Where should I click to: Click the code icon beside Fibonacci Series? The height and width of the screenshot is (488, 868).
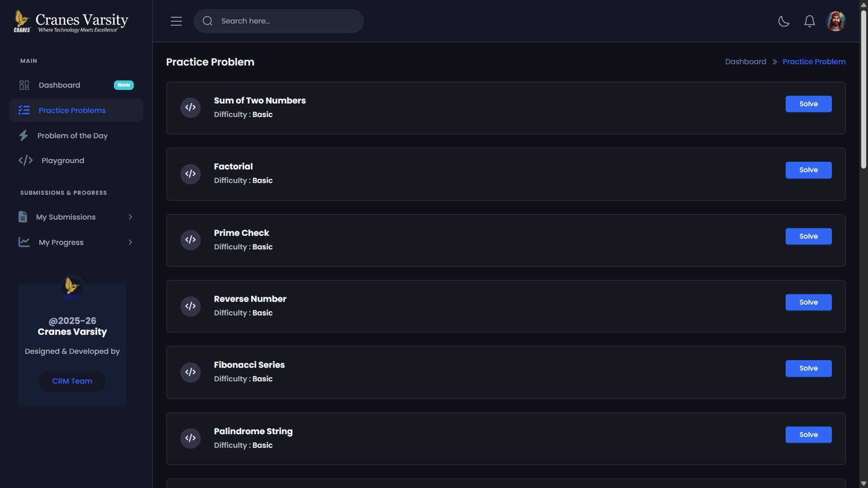[x=190, y=372]
